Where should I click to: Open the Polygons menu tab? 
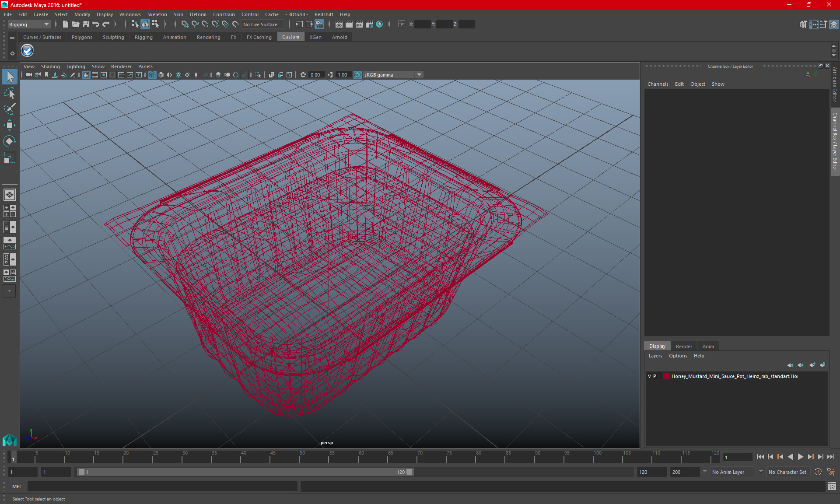tap(81, 37)
